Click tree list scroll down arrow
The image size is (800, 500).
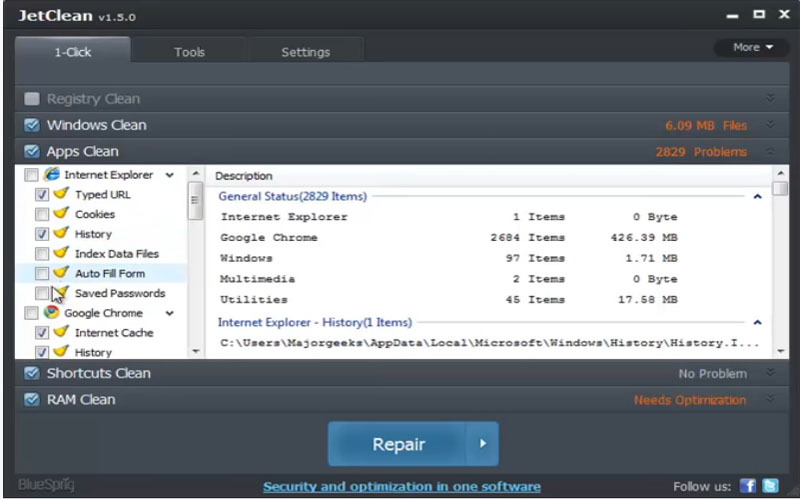pos(195,351)
